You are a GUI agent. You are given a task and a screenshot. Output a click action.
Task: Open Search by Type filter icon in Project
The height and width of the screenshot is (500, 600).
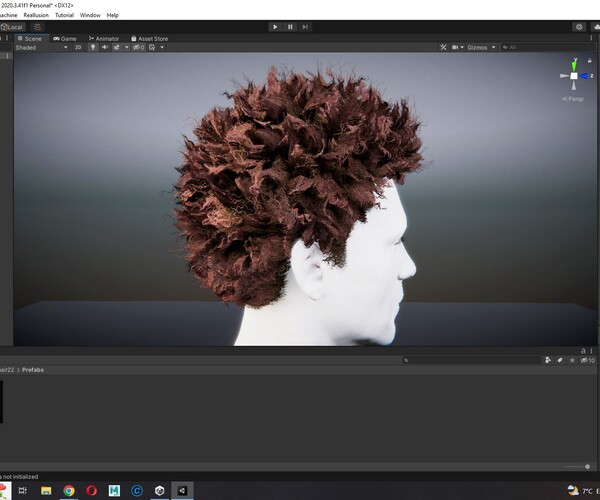pyautogui.click(x=548, y=360)
